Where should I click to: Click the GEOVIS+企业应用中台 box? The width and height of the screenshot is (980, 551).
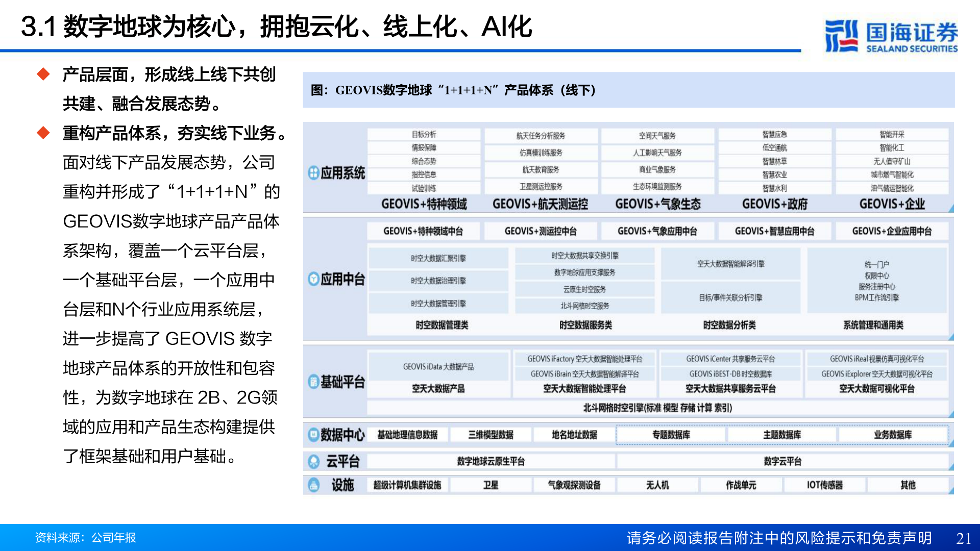[x=892, y=231]
